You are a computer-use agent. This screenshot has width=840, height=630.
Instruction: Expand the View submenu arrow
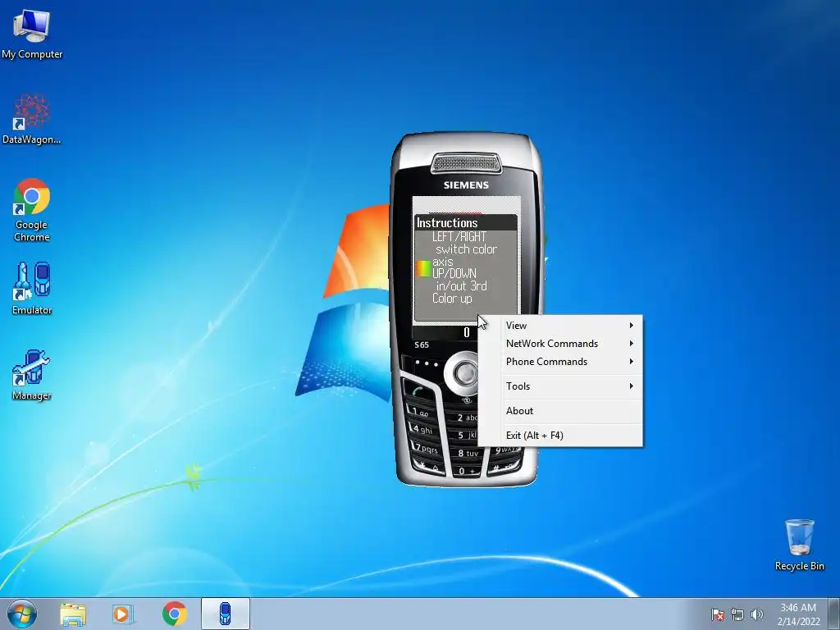click(632, 325)
